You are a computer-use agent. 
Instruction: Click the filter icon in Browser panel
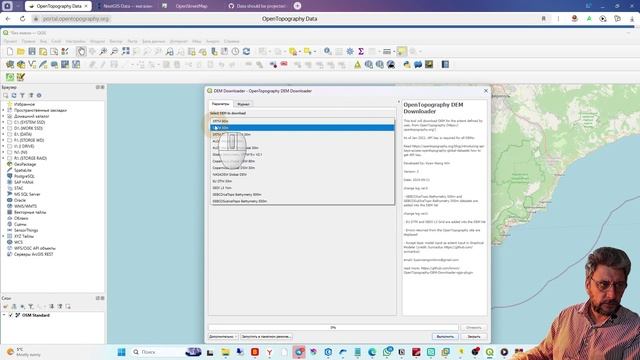pyautogui.click(x=22, y=96)
